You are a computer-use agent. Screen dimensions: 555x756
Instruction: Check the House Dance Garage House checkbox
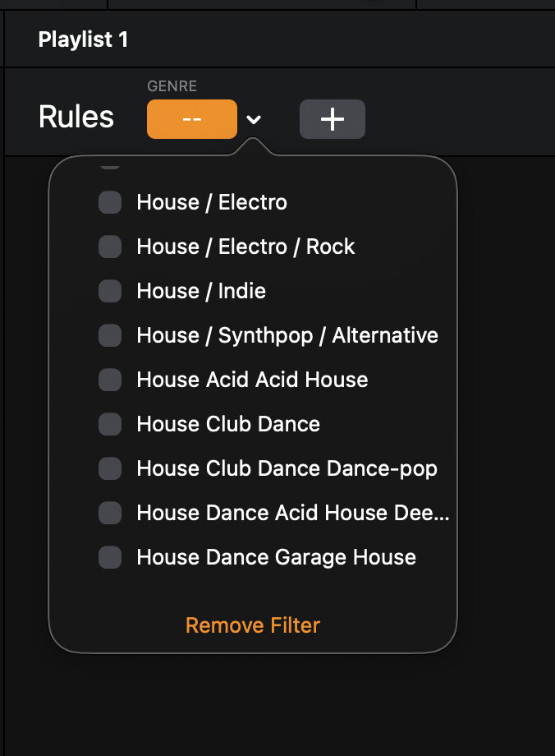110,557
